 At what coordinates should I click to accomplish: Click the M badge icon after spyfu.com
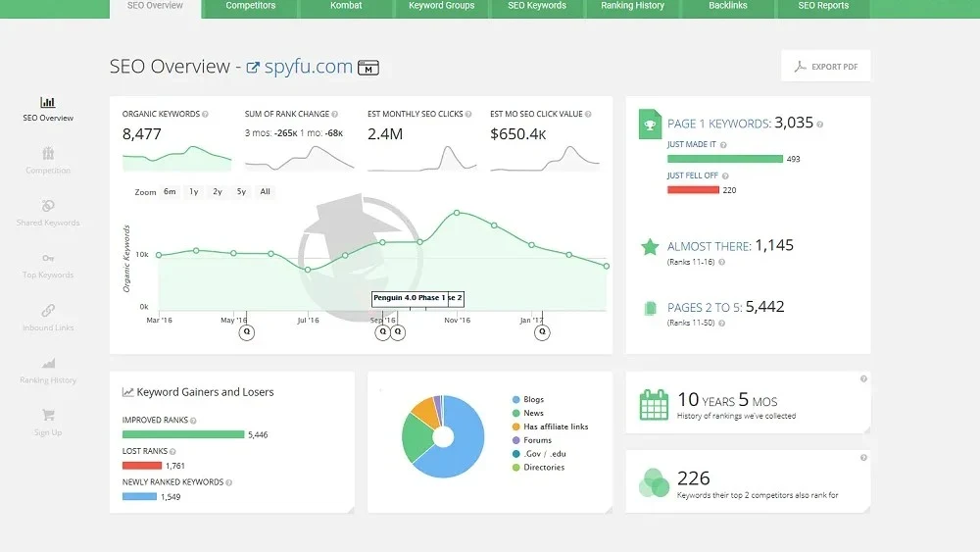coord(368,68)
